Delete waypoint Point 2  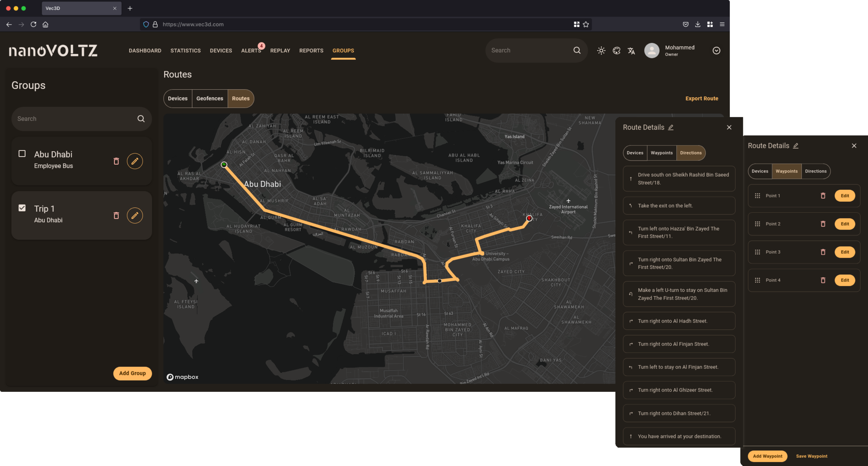pyautogui.click(x=823, y=224)
